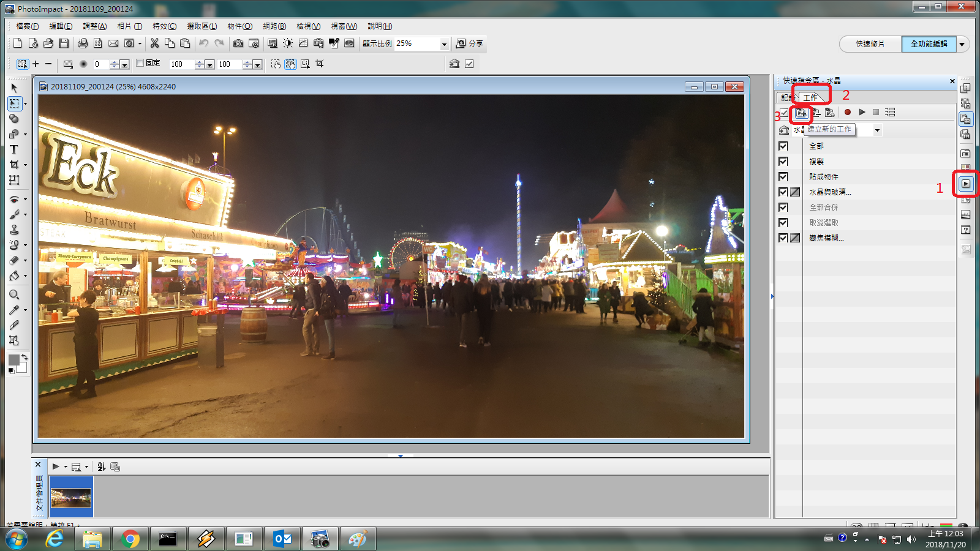Click the foreground color swatch
980x551 pixels.
[13, 360]
